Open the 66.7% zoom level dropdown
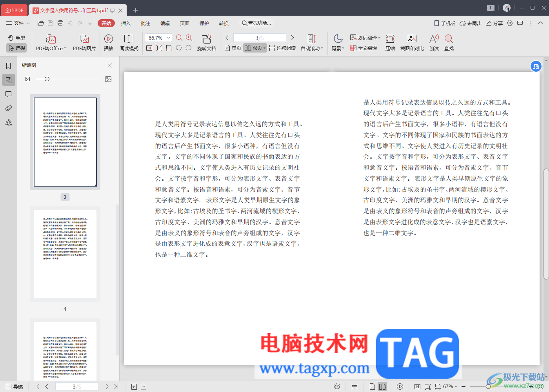 pos(169,38)
